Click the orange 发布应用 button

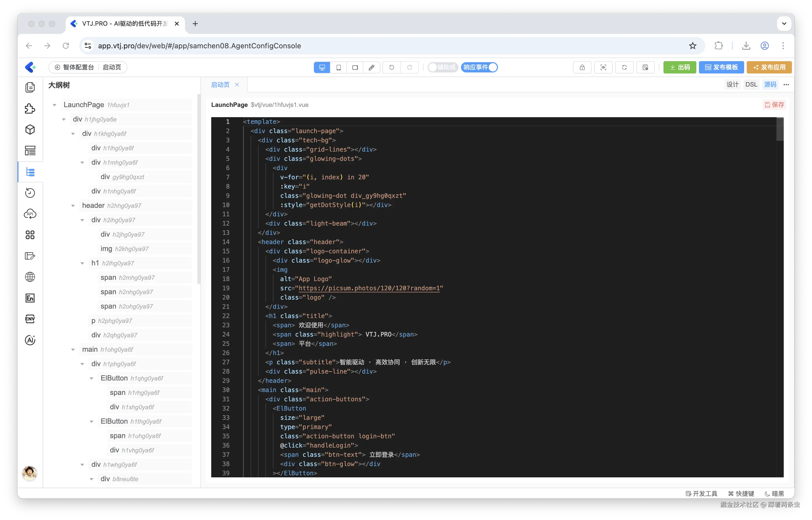[x=769, y=67]
